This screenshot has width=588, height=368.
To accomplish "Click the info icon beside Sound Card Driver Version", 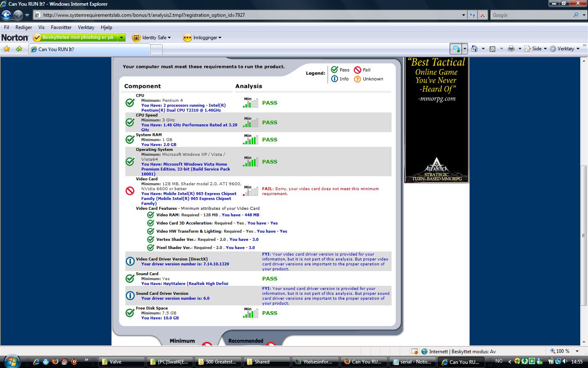I will tap(130, 295).
